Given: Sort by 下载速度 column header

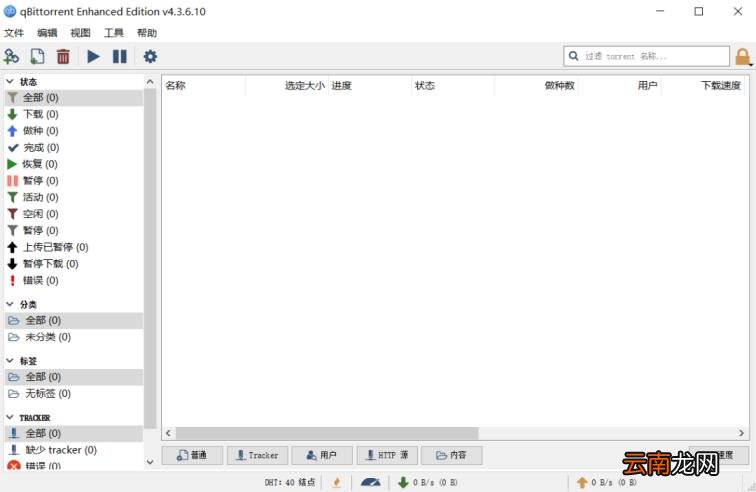Looking at the screenshot, I should (703, 86).
